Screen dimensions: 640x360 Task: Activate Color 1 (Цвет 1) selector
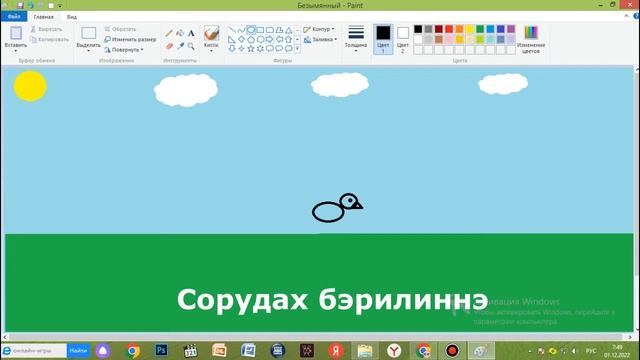click(383, 39)
